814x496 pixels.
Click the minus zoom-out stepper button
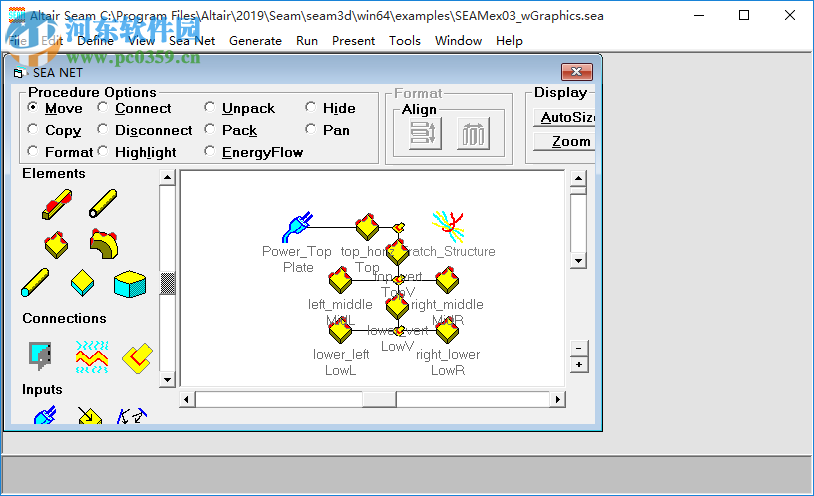coord(578,348)
